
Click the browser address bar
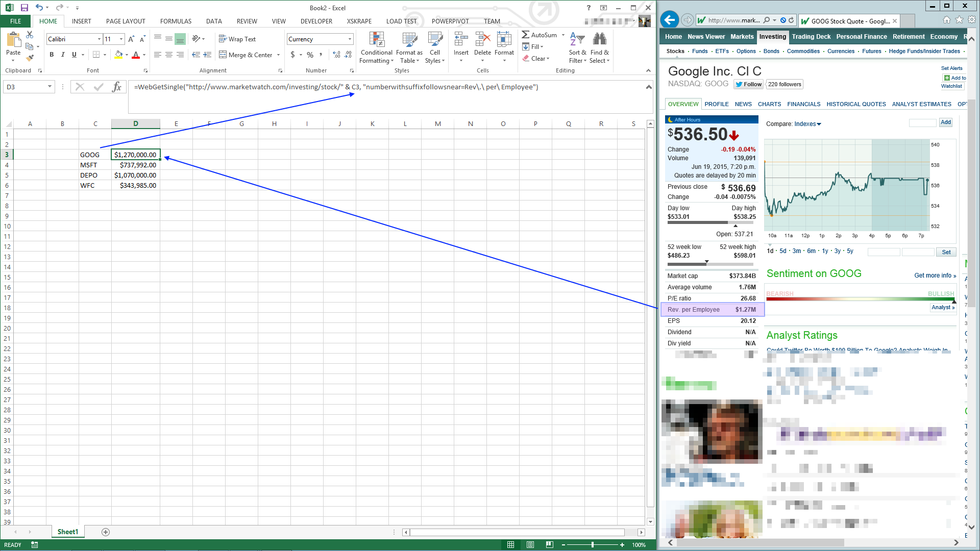(x=733, y=20)
